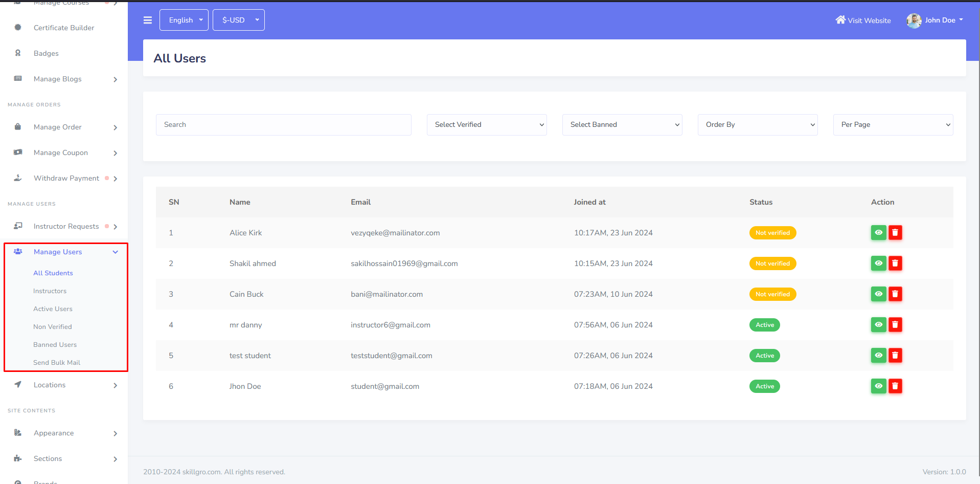Image resolution: width=980 pixels, height=484 pixels.
Task: Open Active Users submenu item
Action: (53, 309)
